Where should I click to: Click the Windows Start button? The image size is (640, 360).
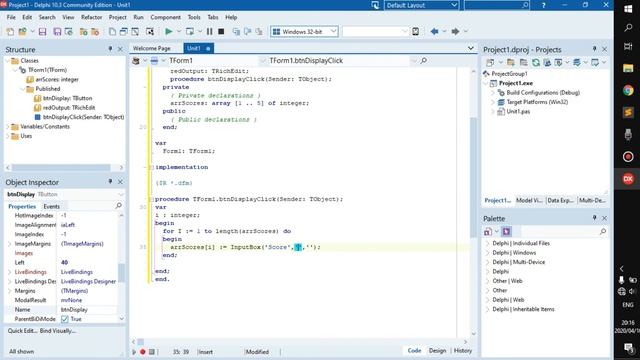pyautogui.click(x=628, y=9)
